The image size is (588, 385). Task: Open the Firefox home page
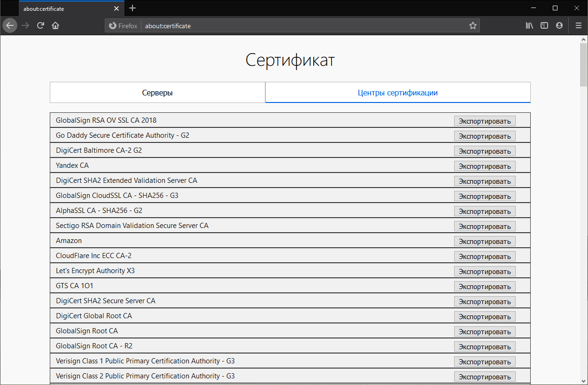pyautogui.click(x=55, y=25)
